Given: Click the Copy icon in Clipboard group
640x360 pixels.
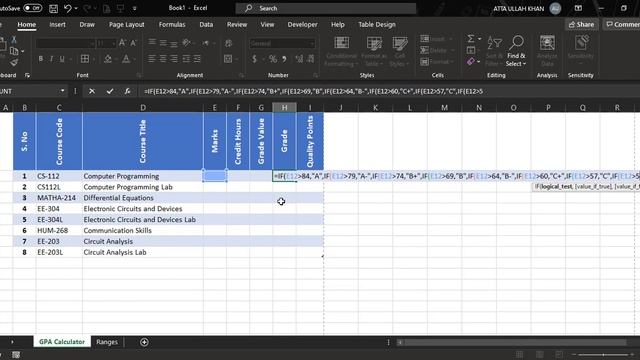Looking at the screenshot, I should pos(13,51).
